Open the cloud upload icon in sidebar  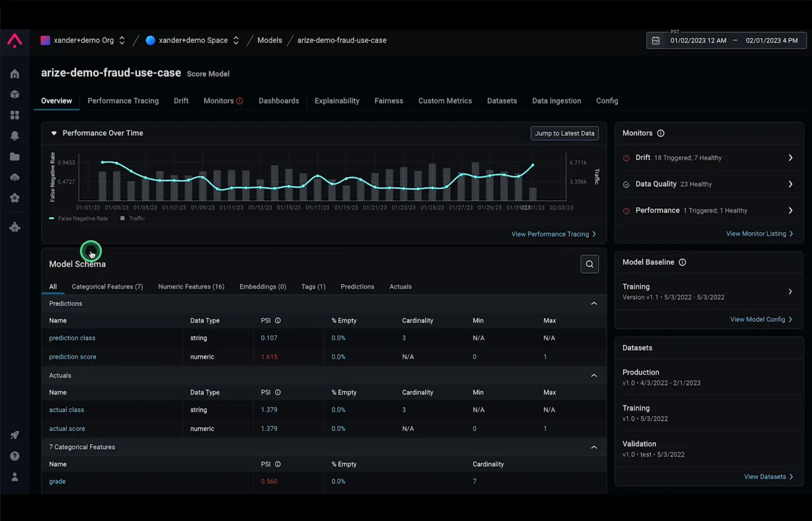coord(15,177)
